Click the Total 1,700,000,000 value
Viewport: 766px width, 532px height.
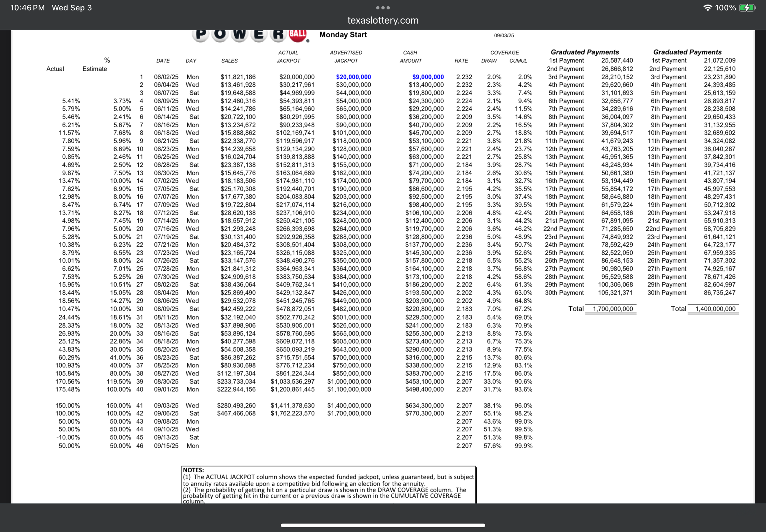[x=612, y=309]
